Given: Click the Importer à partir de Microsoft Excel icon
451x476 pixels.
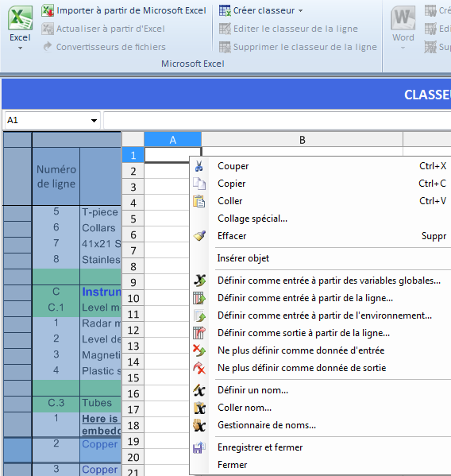Looking at the screenshot, I should (x=48, y=10).
